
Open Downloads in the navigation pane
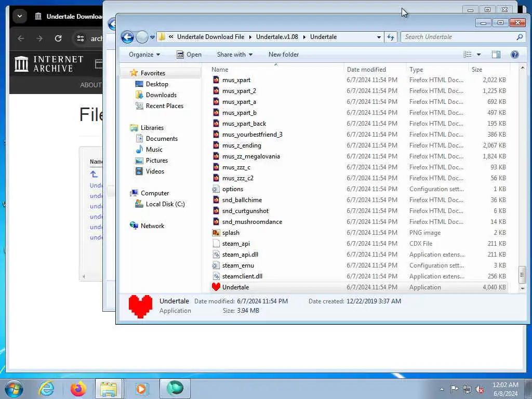pos(161,95)
